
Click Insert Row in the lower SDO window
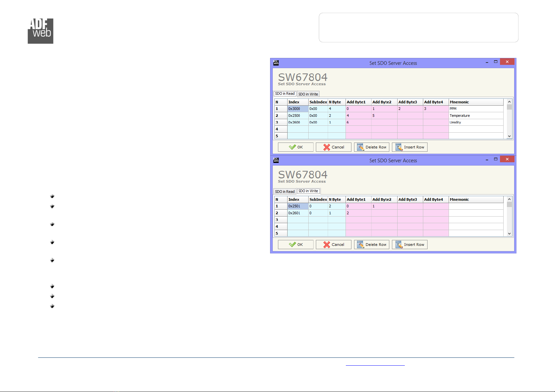click(409, 245)
